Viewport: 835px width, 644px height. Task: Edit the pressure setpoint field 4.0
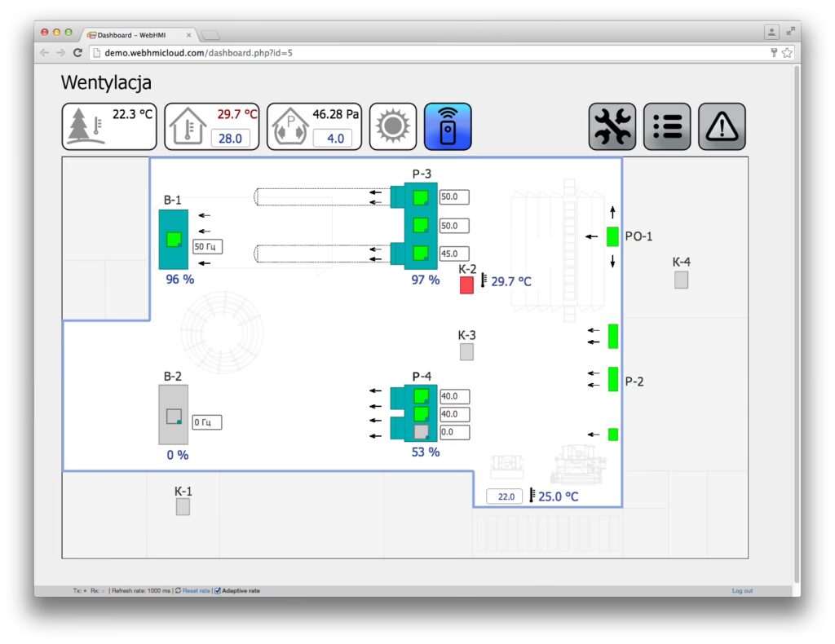[334, 139]
